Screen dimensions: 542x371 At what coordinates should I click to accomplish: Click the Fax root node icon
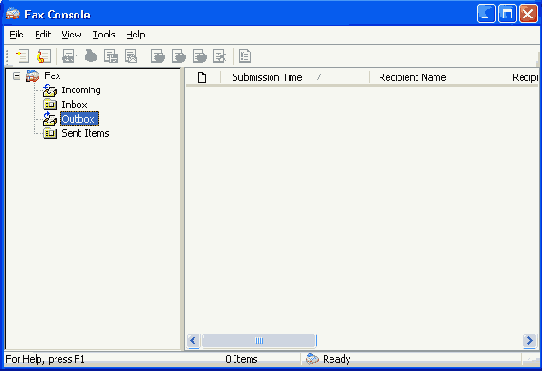coord(32,76)
